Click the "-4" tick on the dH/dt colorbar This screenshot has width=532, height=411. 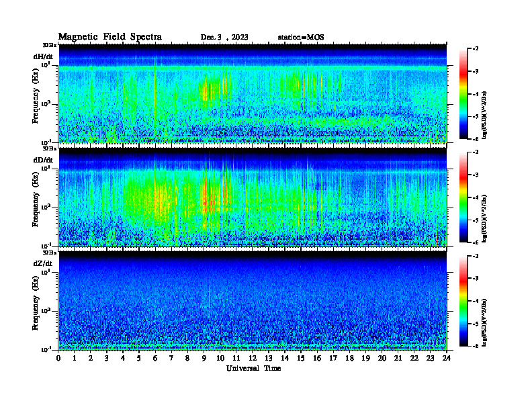(x=476, y=94)
